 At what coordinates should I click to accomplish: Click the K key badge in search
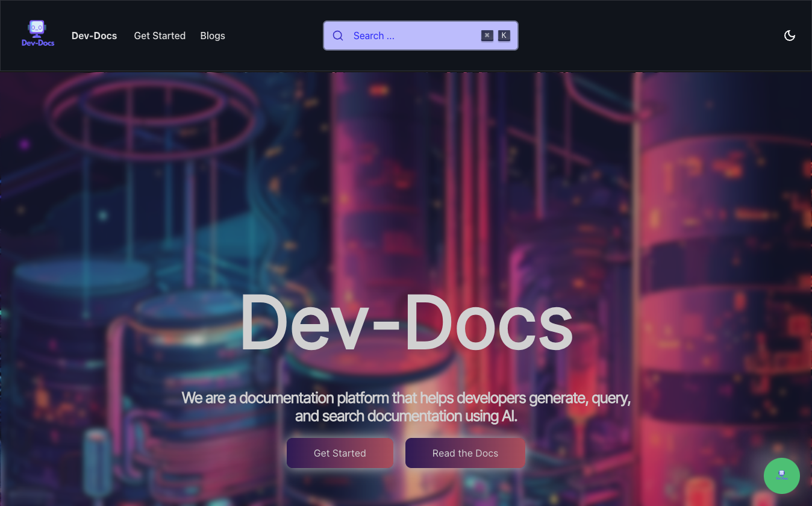(504, 36)
